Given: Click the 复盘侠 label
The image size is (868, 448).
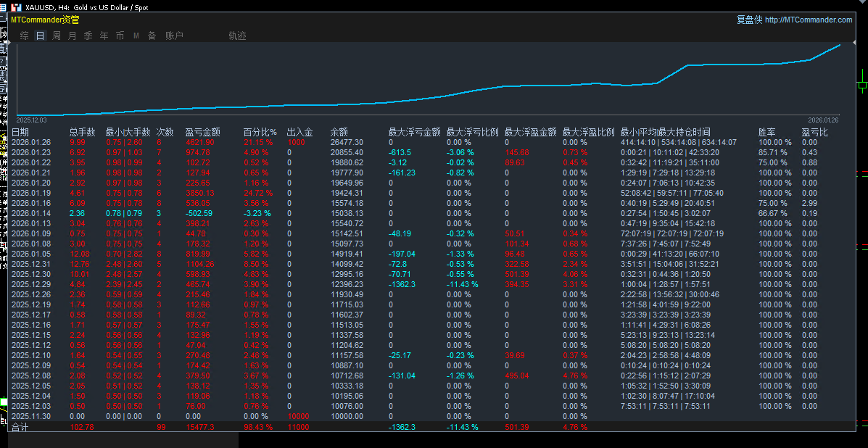Looking at the screenshot, I should point(749,20).
